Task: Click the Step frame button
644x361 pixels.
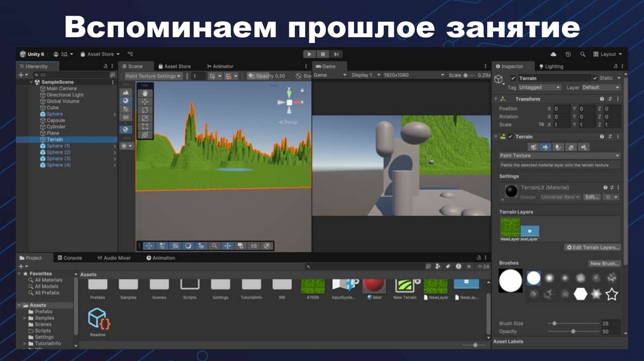Action: click(x=336, y=54)
